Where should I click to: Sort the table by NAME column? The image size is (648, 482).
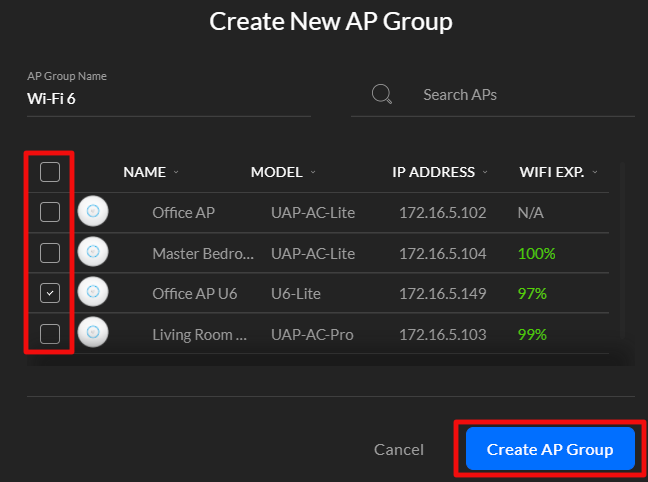(x=145, y=172)
